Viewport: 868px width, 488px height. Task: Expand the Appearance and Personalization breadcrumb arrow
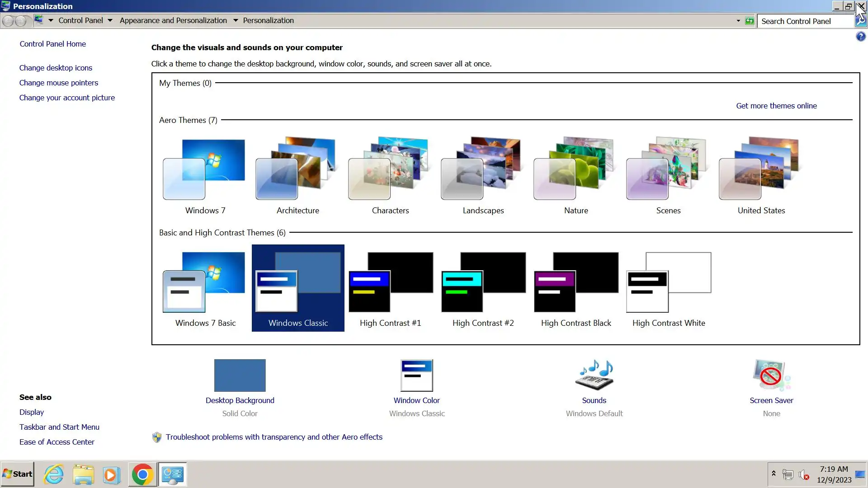[236, 20]
